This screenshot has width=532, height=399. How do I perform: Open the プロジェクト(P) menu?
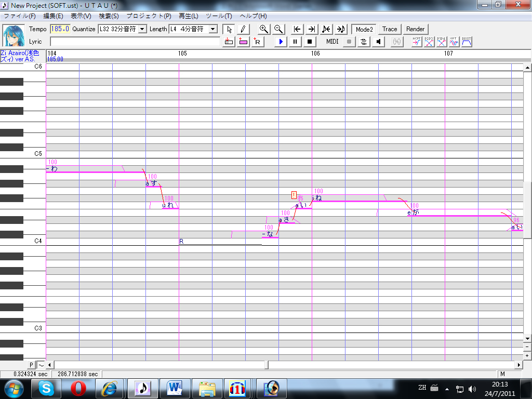click(149, 16)
